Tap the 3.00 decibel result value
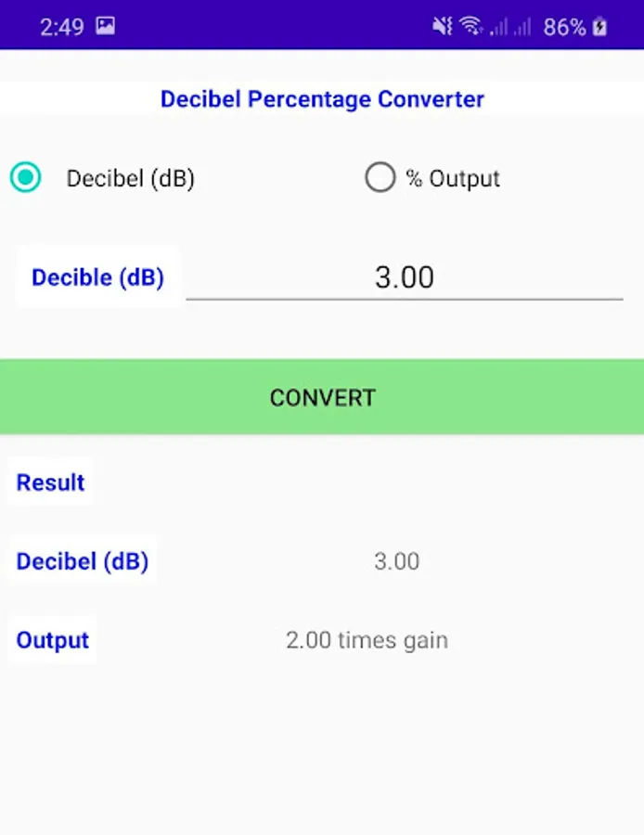644x835 pixels. [396, 561]
